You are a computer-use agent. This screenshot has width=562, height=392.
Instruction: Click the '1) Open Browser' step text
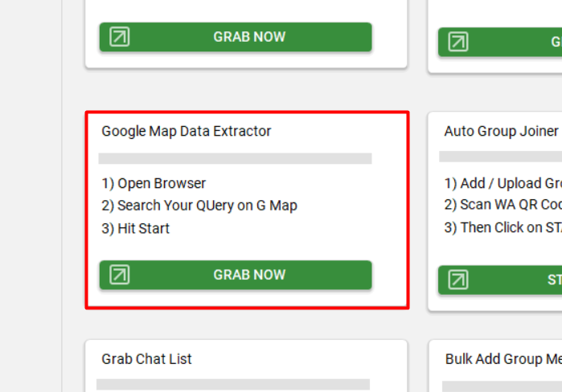[154, 183]
